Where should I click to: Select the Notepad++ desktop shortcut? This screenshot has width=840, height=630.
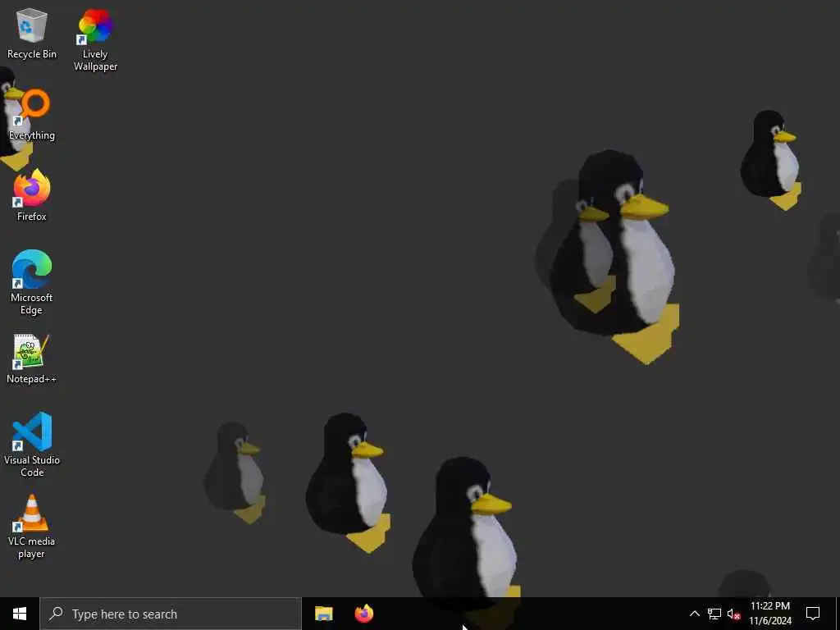click(x=32, y=359)
